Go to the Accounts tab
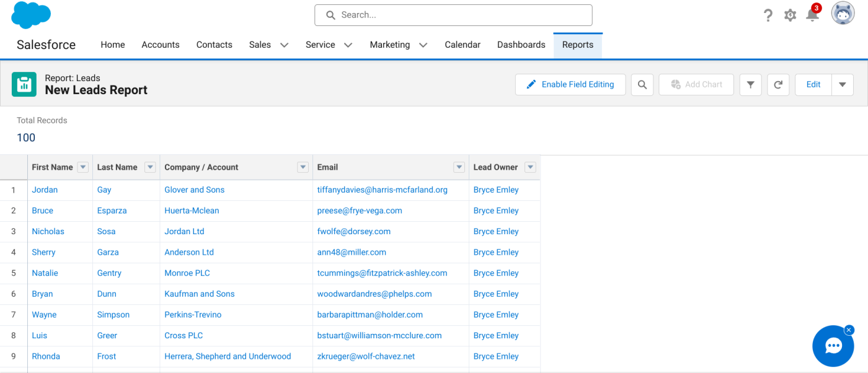This screenshot has width=868, height=373. coord(161,45)
